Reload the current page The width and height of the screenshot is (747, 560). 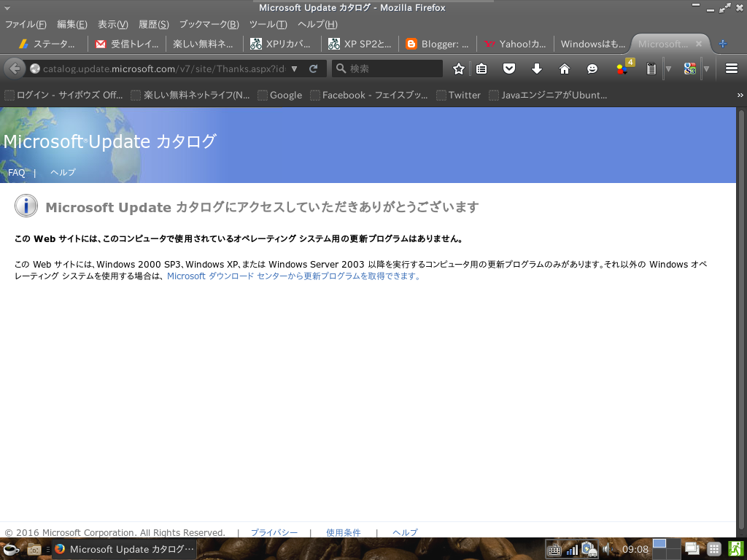pyautogui.click(x=313, y=69)
